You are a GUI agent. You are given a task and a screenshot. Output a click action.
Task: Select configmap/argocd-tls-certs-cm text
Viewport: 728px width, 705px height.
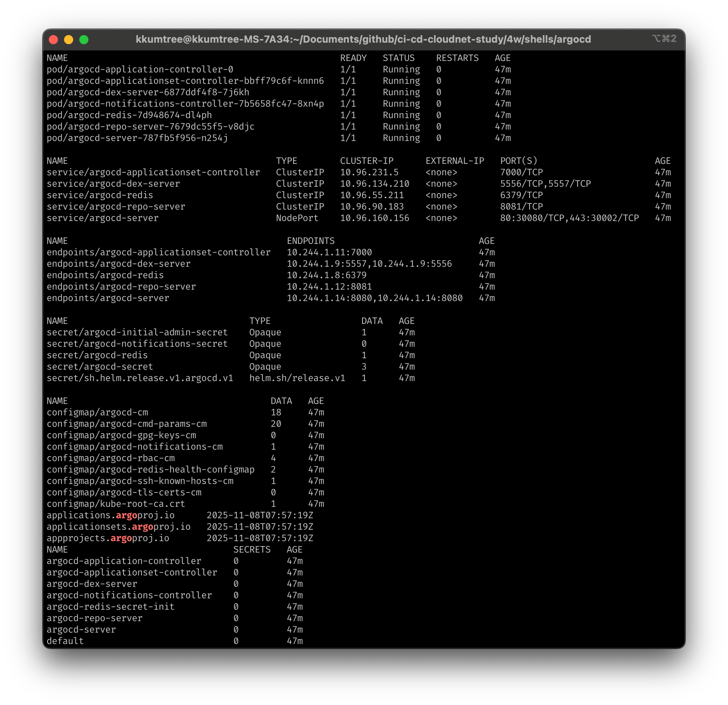pos(124,493)
